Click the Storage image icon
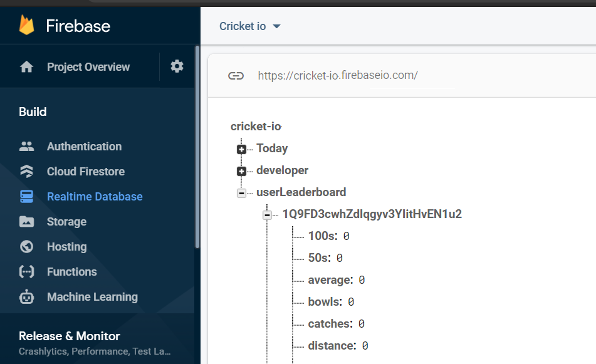Screen dimensions: 596x364 coord(26,222)
